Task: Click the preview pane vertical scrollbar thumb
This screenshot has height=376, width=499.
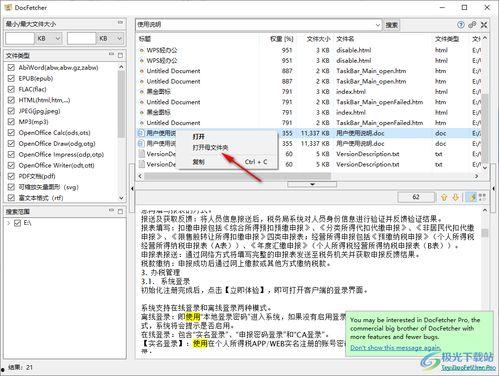Action: tap(485, 233)
